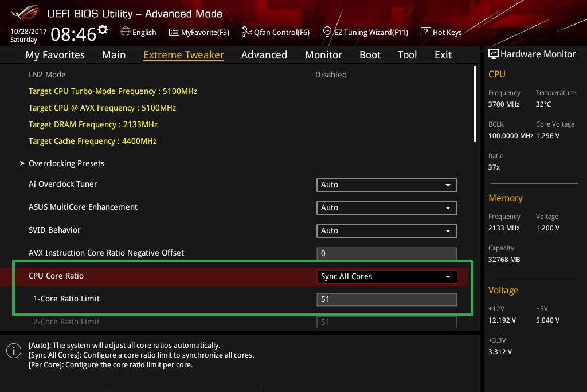This screenshot has height=392, width=587.
Task: Select the CPU Core Ratio label
Action: pos(56,276)
